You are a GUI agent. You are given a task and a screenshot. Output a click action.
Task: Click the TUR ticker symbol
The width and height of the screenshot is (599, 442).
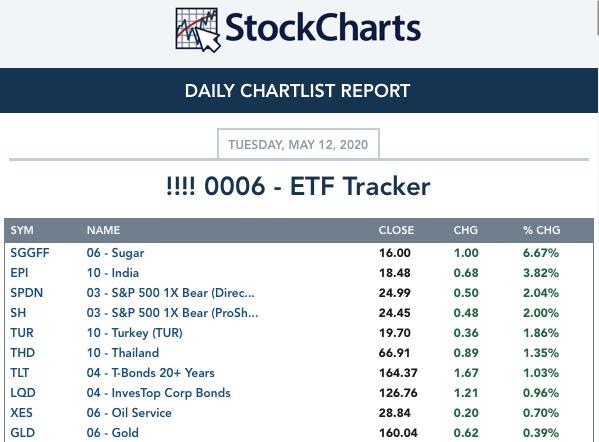click(x=22, y=332)
